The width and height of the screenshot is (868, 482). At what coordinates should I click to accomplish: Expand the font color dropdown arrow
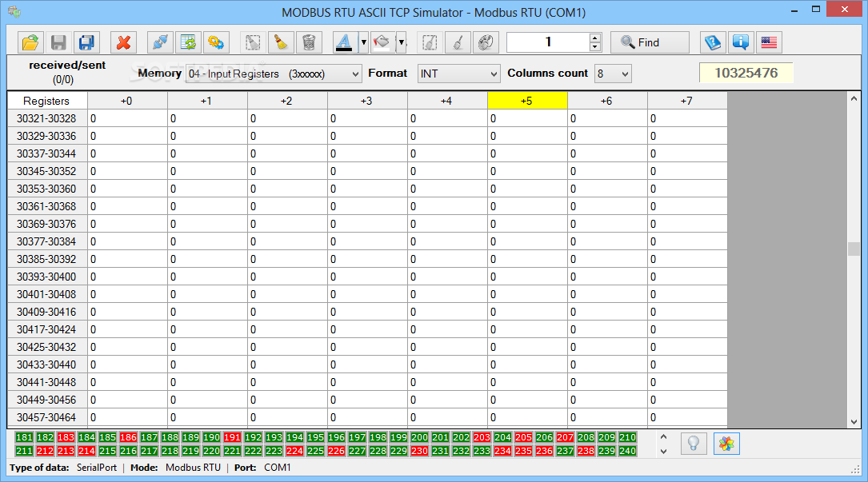pyautogui.click(x=364, y=42)
